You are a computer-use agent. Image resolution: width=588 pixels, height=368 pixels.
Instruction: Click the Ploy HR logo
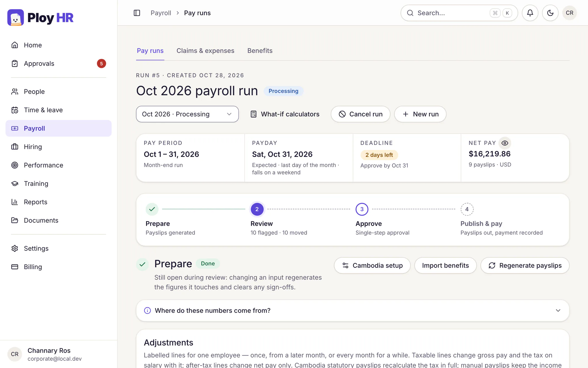pos(40,18)
